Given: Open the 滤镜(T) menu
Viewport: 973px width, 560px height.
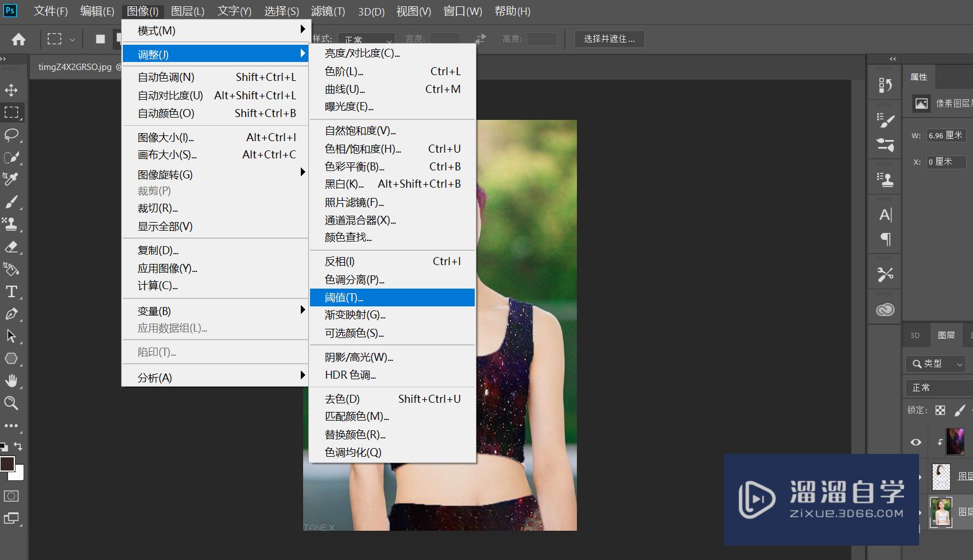Looking at the screenshot, I should 328,11.
